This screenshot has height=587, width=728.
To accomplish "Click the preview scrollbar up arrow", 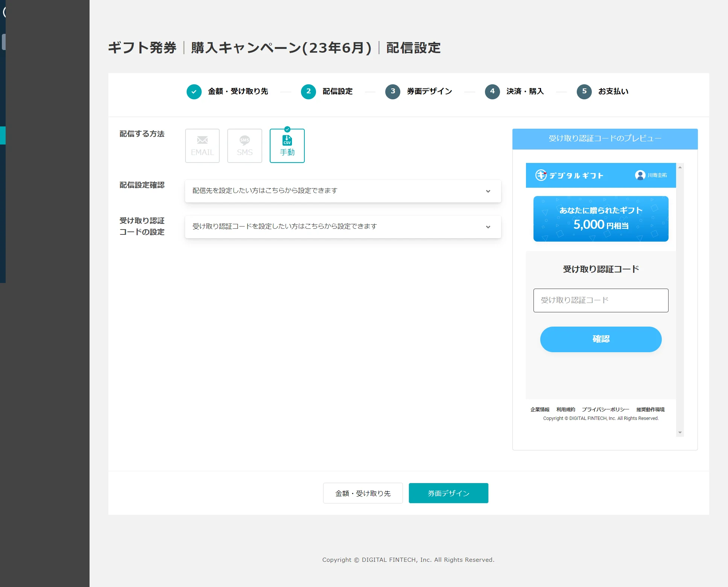I will pos(680,167).
